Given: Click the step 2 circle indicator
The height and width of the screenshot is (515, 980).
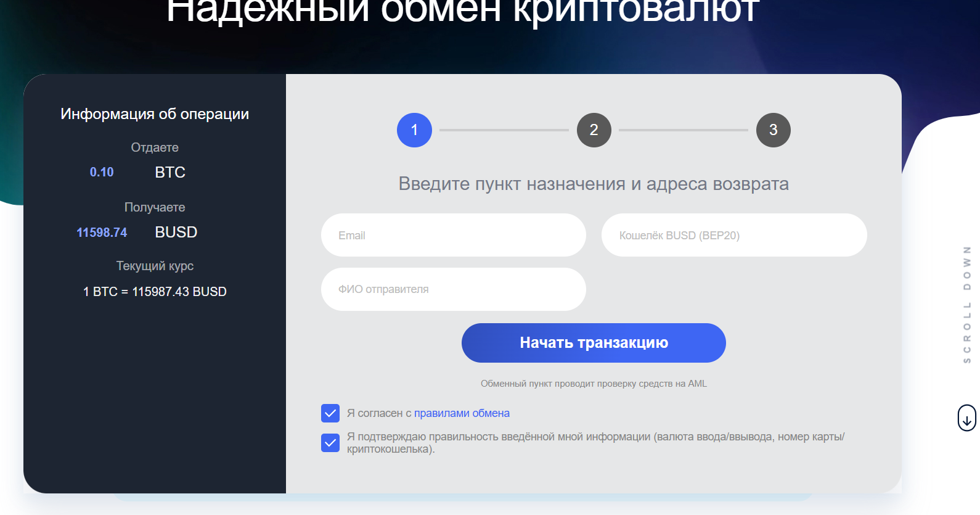Looking at the screenshot, I should point(594,130).
